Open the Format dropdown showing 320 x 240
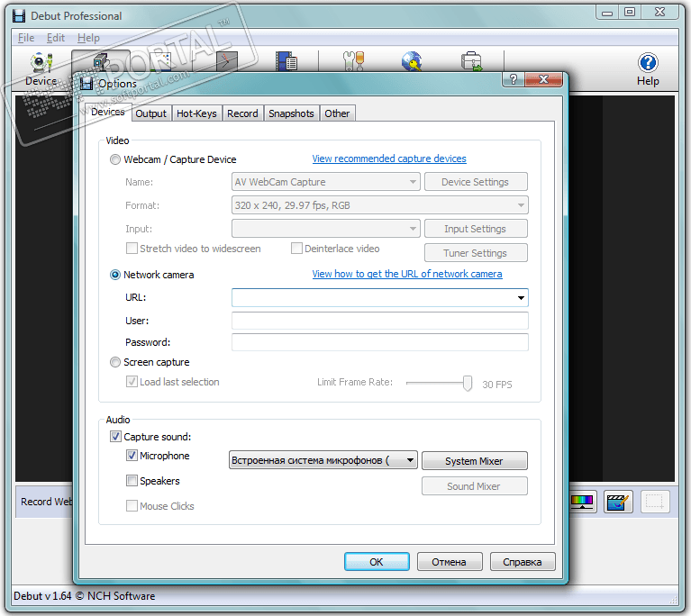Image resolution: width=691 pixels, height=616 pixels. [380, 205]
